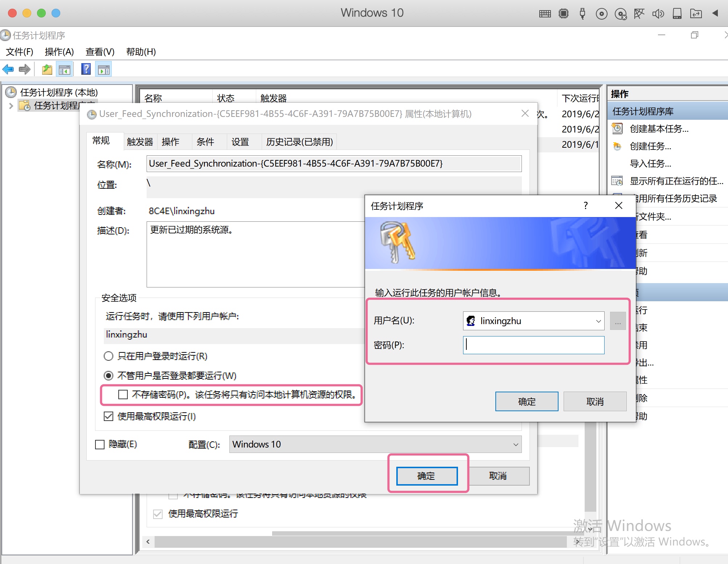Uncheck 使用最高权限运行(I) checkbox

(x=109, y=416)
